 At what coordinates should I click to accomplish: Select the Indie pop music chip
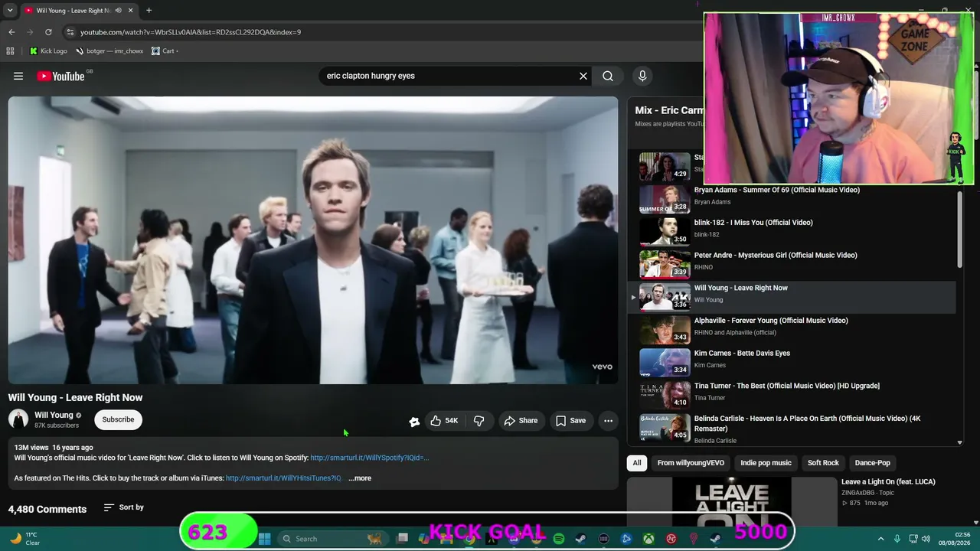766,463
